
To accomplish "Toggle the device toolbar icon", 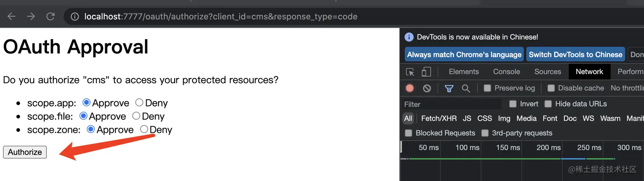I will (x=426, y=72).
